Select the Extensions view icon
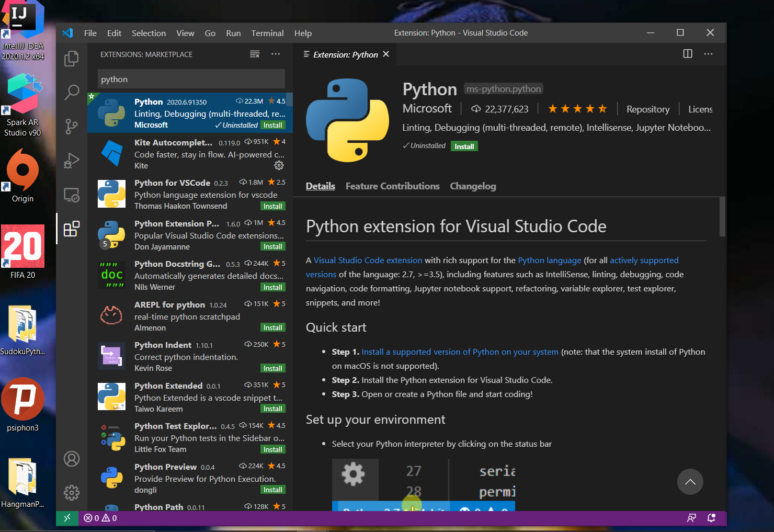Viewport: 774px width, 532px height. click(72, 229)
